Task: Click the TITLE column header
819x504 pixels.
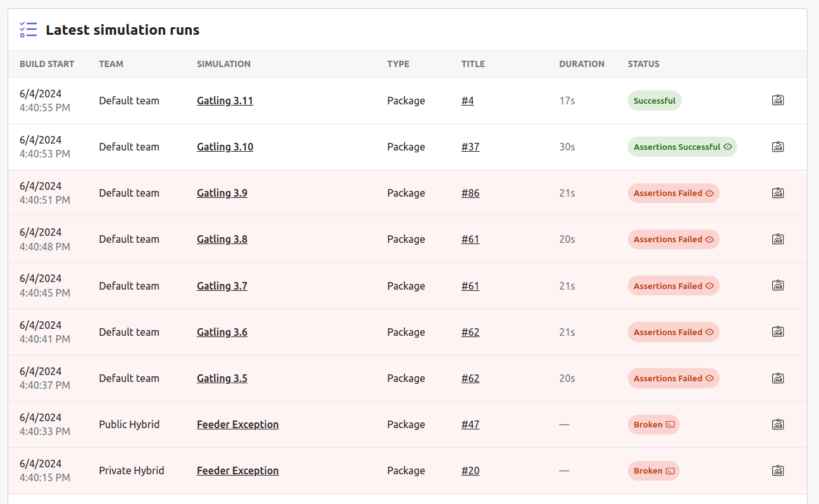Action: pos(473,64)
